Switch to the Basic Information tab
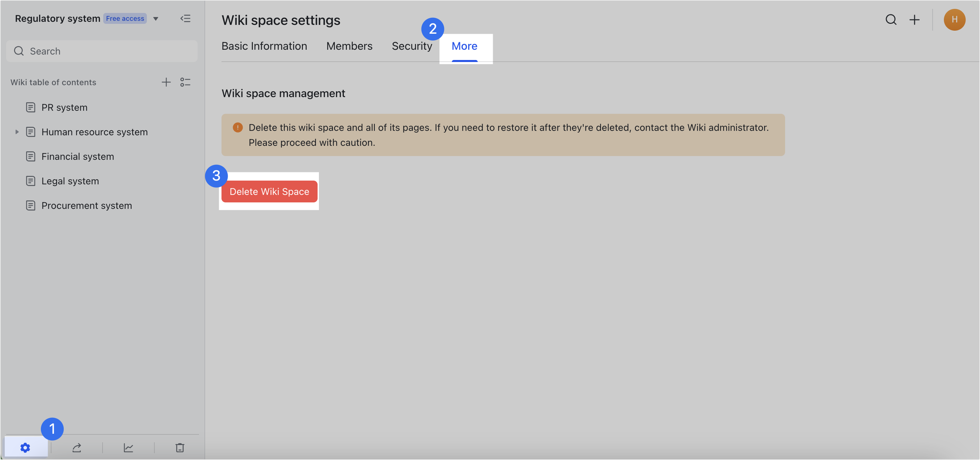The height and width of the screenshot is (460, 980). (264, 46)
